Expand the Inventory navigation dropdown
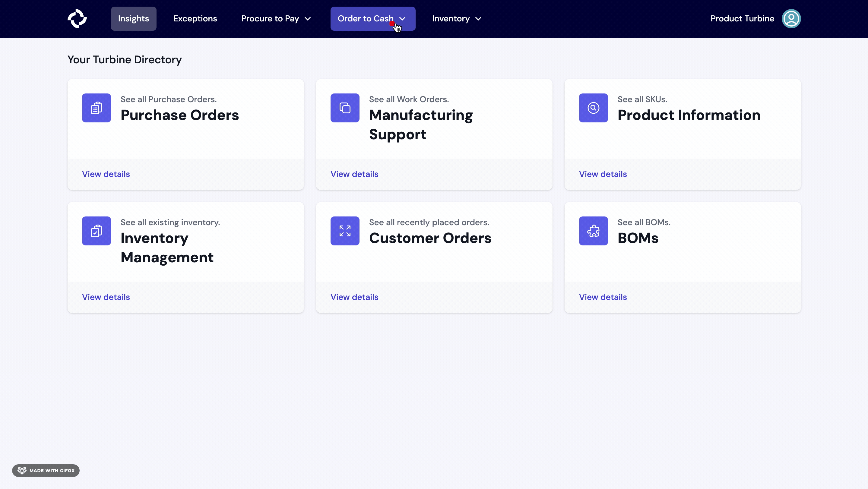This screenshot has width=868, height=489. pos(456,18)
